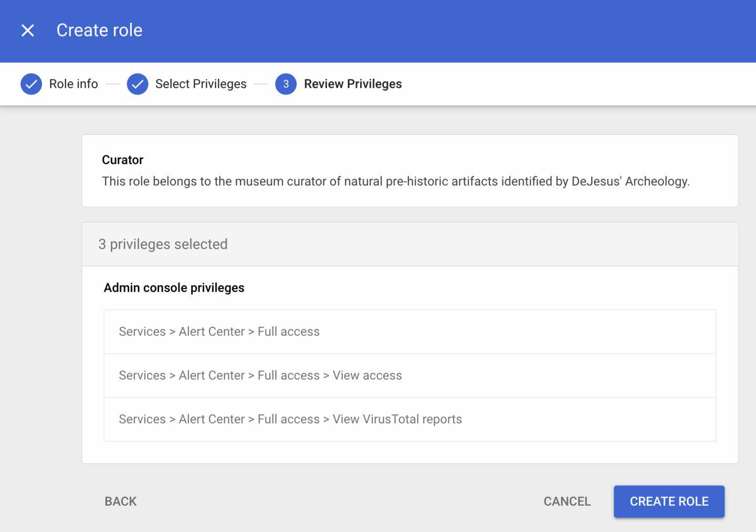Select the Review Privileges step indicator
The height and width of the screenshot is (532, 756).
click(352, 84)
